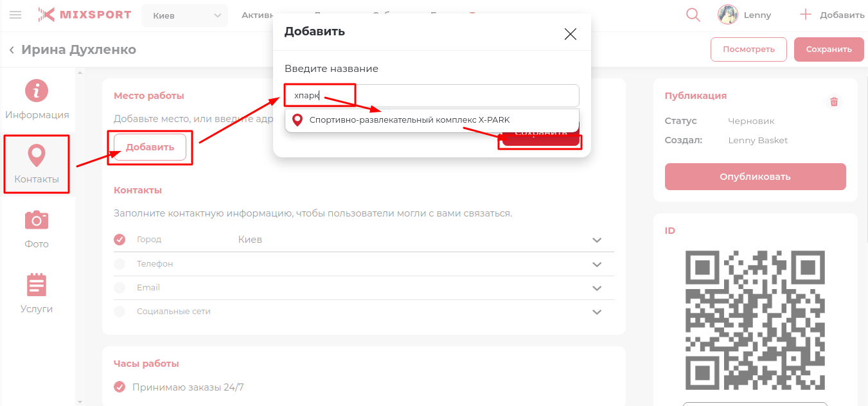Image resolution: width=868 pixels, height=406 pixels.
Task: Enable the Телефон checkbox
Action: coord(120,264)
